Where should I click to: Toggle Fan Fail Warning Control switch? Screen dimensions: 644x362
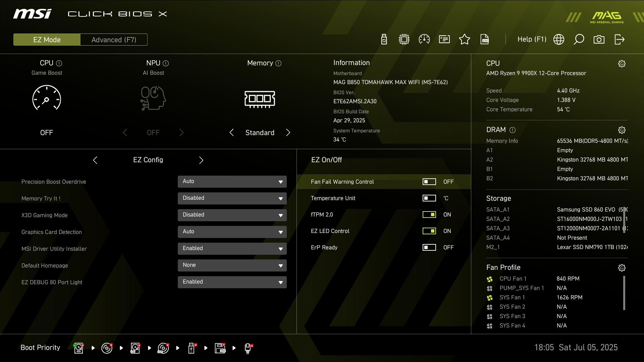coord(429,182)
